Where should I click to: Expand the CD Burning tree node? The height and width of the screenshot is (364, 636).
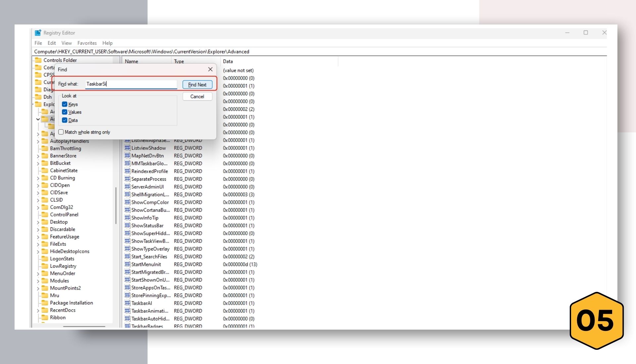38,178
